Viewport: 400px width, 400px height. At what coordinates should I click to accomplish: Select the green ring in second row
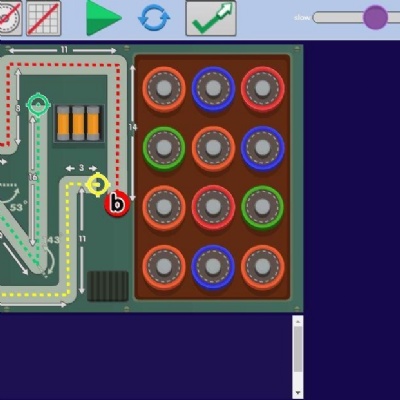(x=164, y=148)
